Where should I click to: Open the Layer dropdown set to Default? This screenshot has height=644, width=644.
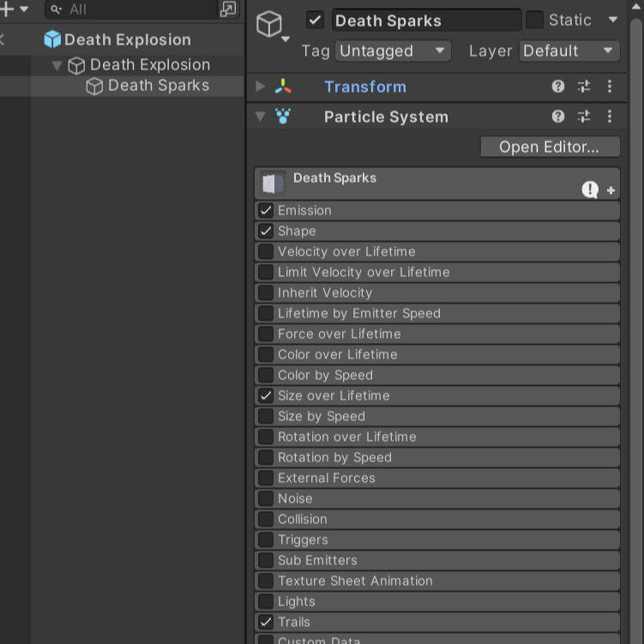point(569,51)
